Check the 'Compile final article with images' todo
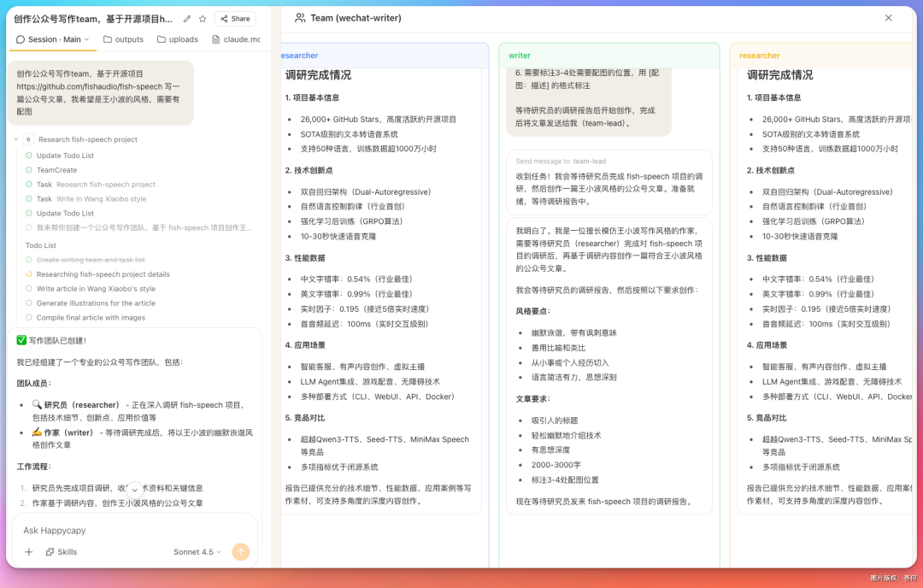This screenshot has height=588, width=923. (28, 316)
